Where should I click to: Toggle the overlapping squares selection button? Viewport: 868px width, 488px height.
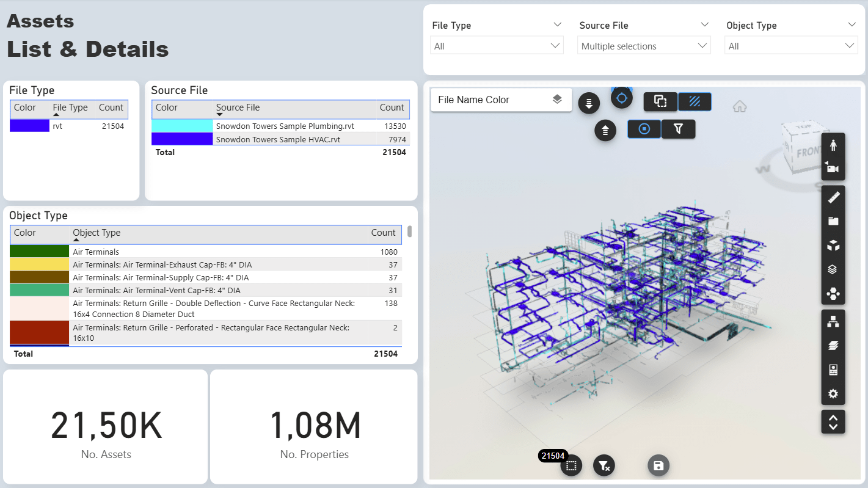coord(660,101)
